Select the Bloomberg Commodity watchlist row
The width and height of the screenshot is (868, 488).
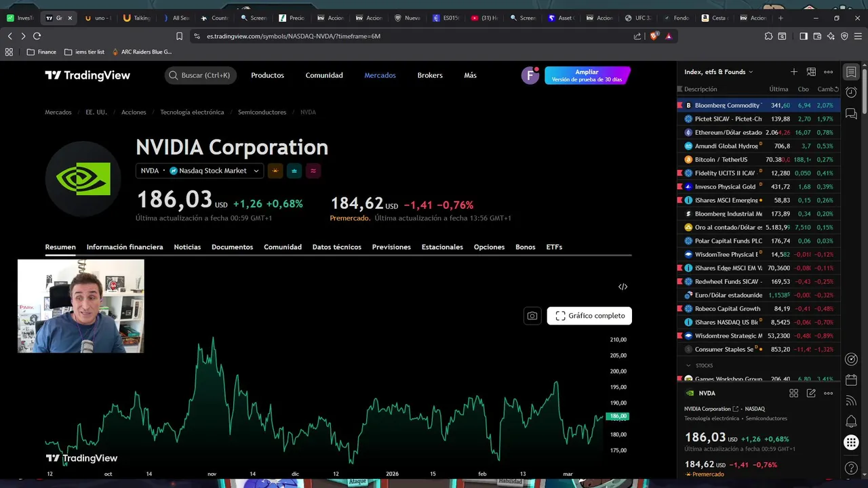coord(759,105)
